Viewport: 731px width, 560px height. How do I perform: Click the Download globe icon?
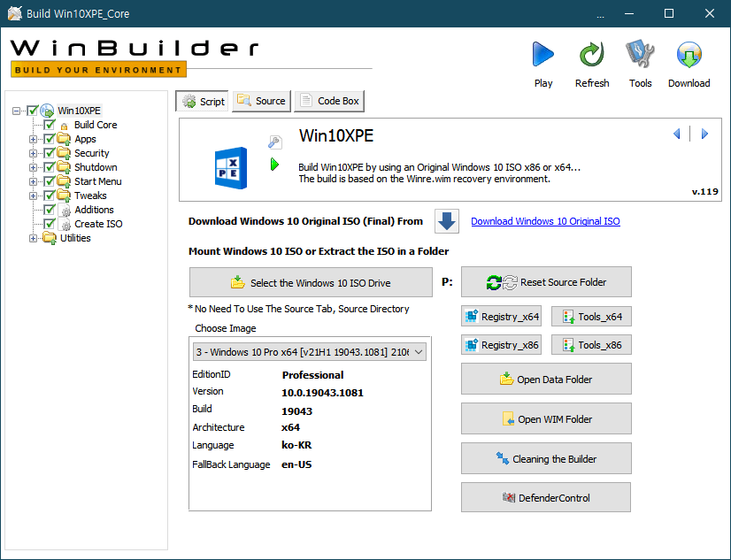click(x=689, y=54)
